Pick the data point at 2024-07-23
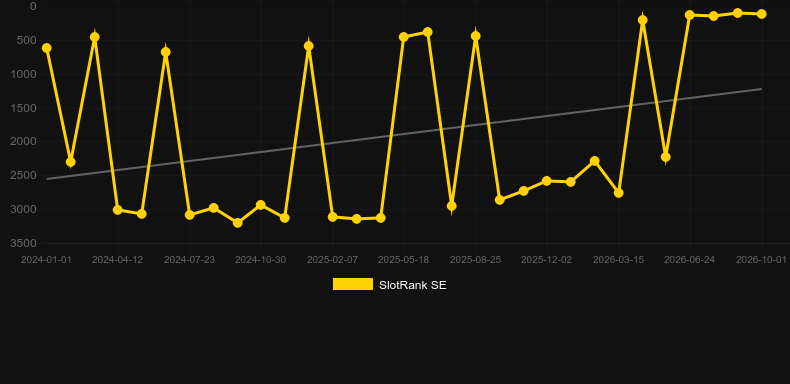790x384 pixels. pyautogui.click(x=189, y=215)
